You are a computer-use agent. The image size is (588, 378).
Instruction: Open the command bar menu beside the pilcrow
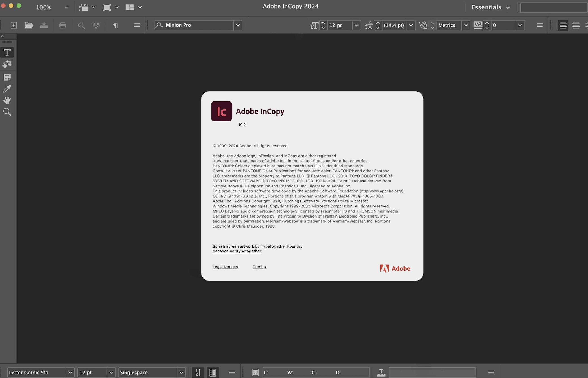click(137, 25)
